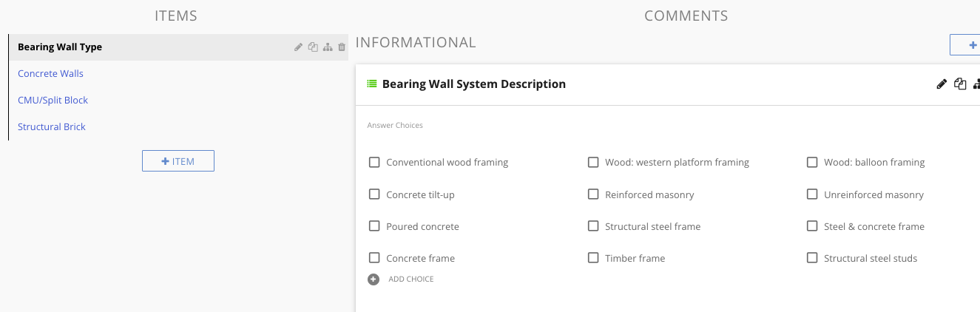The image size is (980, 312).
Task: Click ADD CHOICE text link
Action: (411, 279)
